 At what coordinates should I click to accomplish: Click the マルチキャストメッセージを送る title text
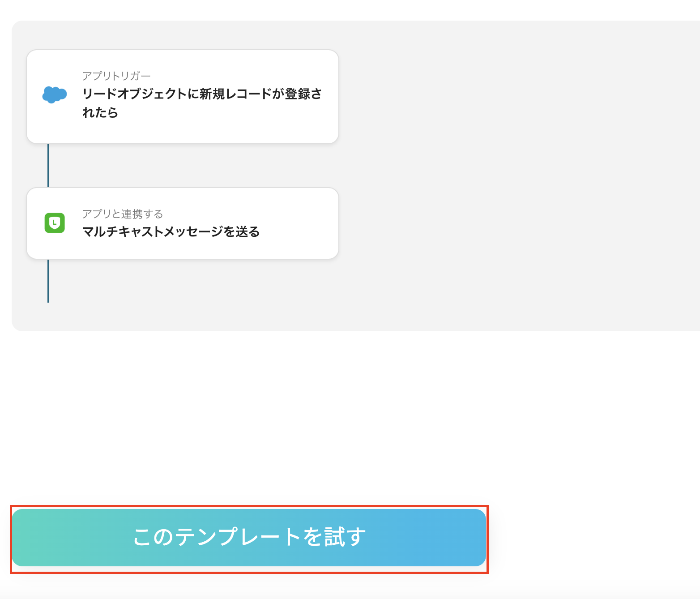[x=171, y=232]
